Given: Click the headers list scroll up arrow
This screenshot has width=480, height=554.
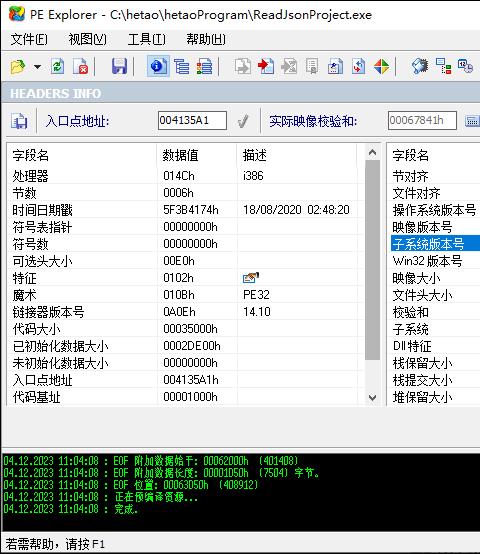Looking at the screenshot, I should click(372, 153).
